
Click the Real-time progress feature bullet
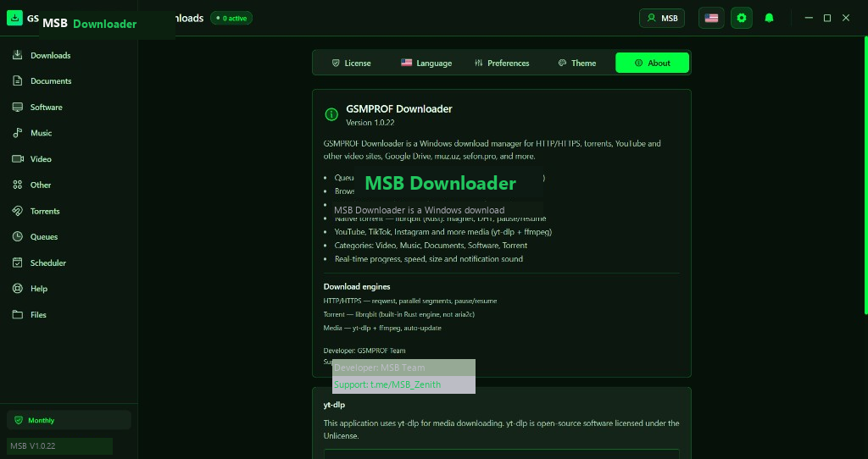(x=428, y=259)
